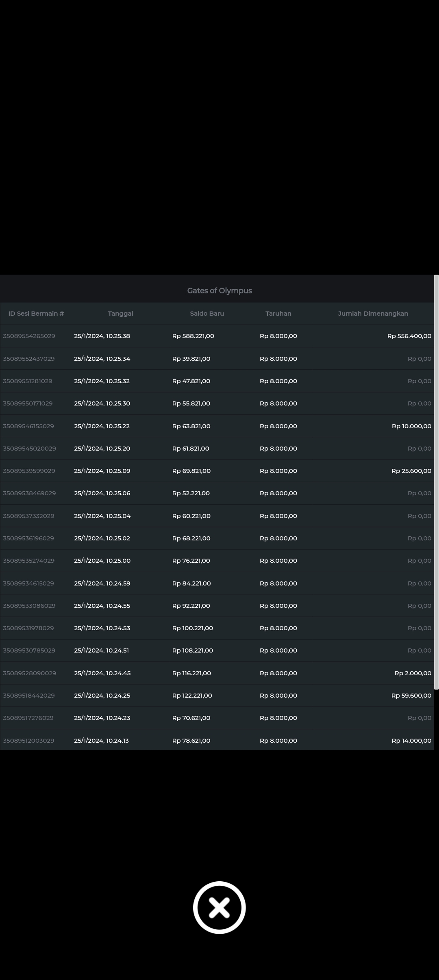The height and width of the screenshot is (980, 439).
Task: Click the Tanggal column header
Action: click(120, 313)
